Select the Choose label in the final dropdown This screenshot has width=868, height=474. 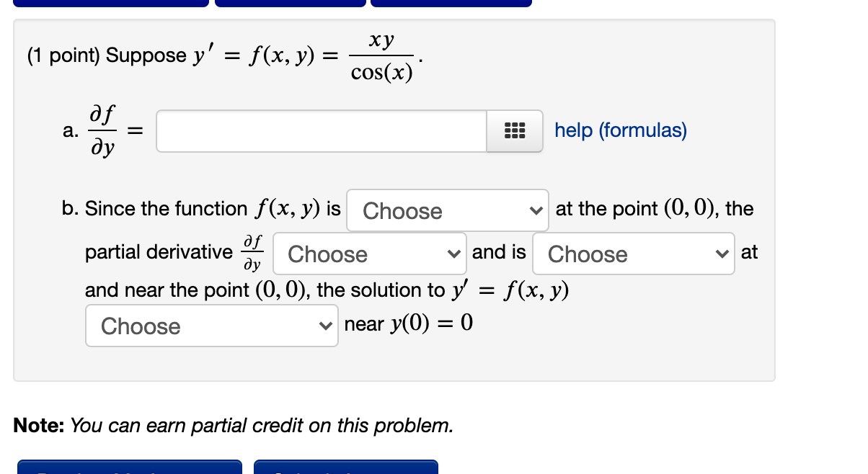click(140, 326)
